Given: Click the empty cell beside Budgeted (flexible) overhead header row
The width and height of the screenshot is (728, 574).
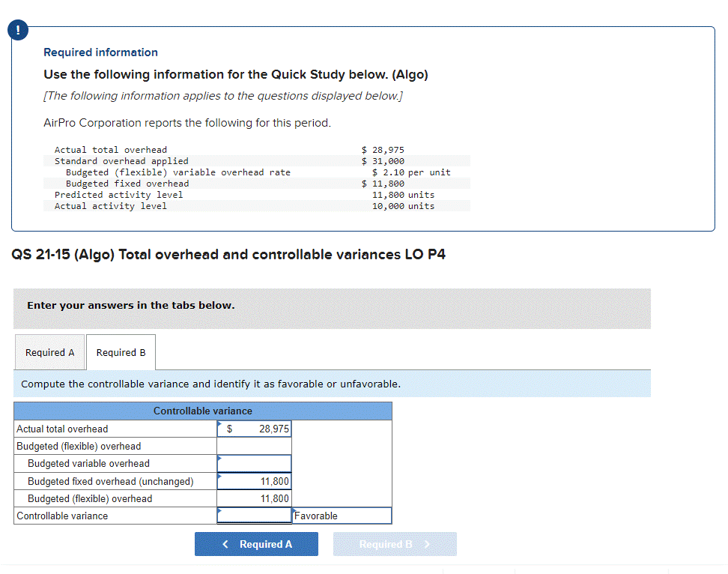Looking at the screenshot, I should coord(254,446).
